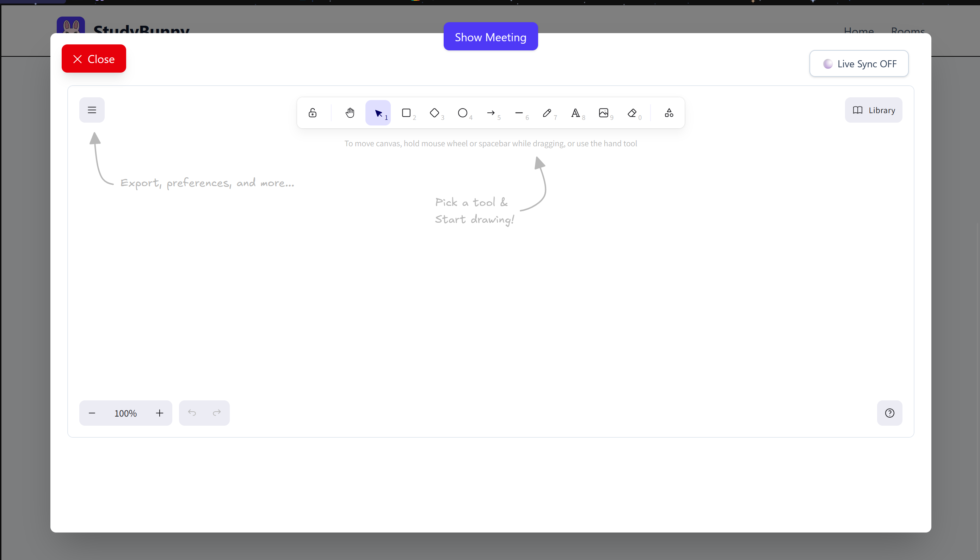Viewport: 980px width, 560px height.
Task: Expand the more tools shapes menu
Action: (x=669, y=113)
